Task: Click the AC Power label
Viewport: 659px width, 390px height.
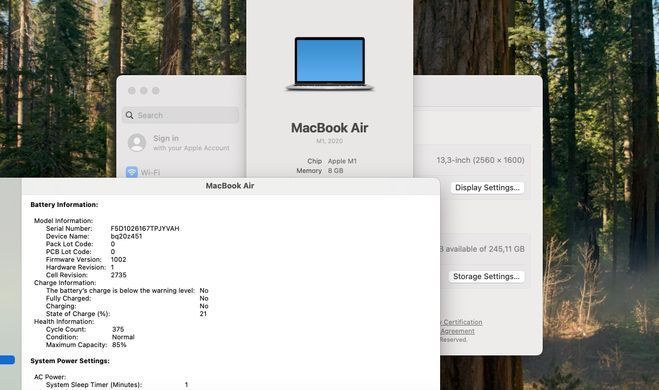Action: pos(50,377)
